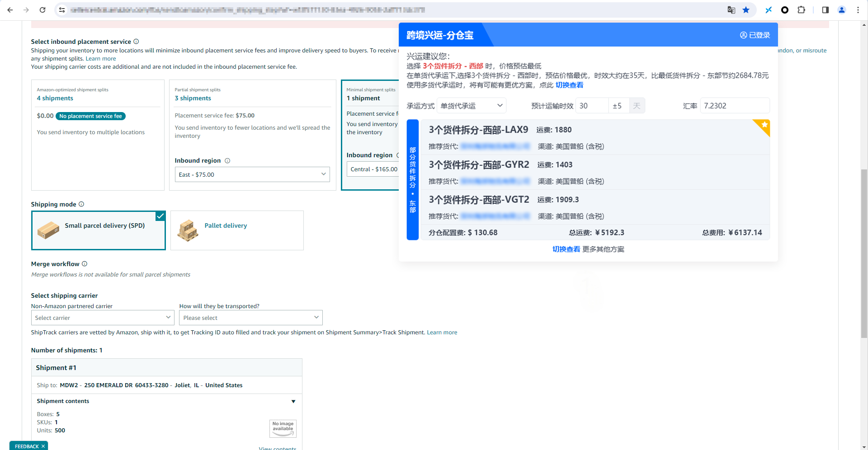Open the East - $75.00 region dropdown
This screenshot has width=868, height=450.
coord(252,174)
